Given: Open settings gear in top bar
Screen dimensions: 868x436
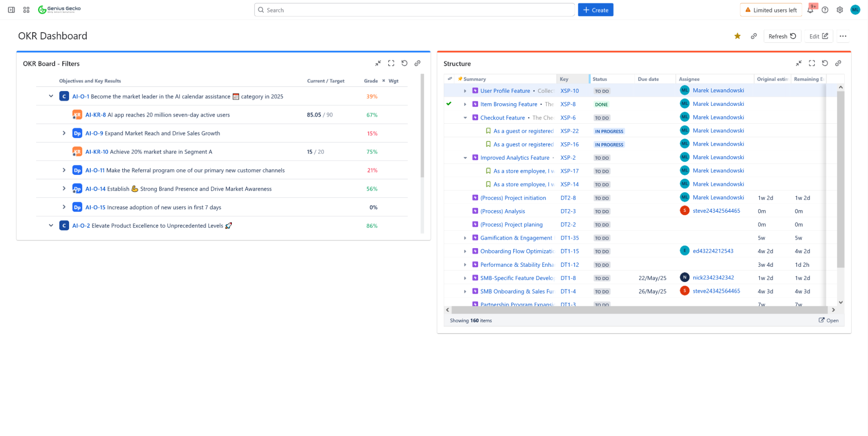Looking at the screenshot, I should tap(840, 10).
